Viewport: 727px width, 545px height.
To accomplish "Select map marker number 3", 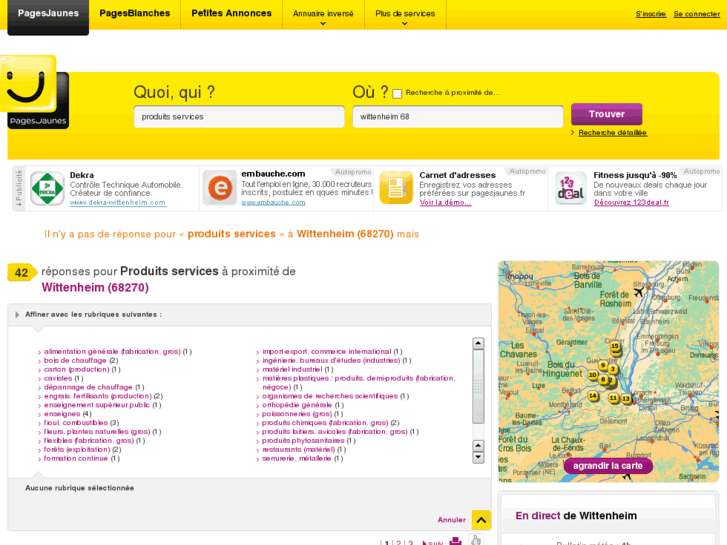I will (x=613, y=369).
